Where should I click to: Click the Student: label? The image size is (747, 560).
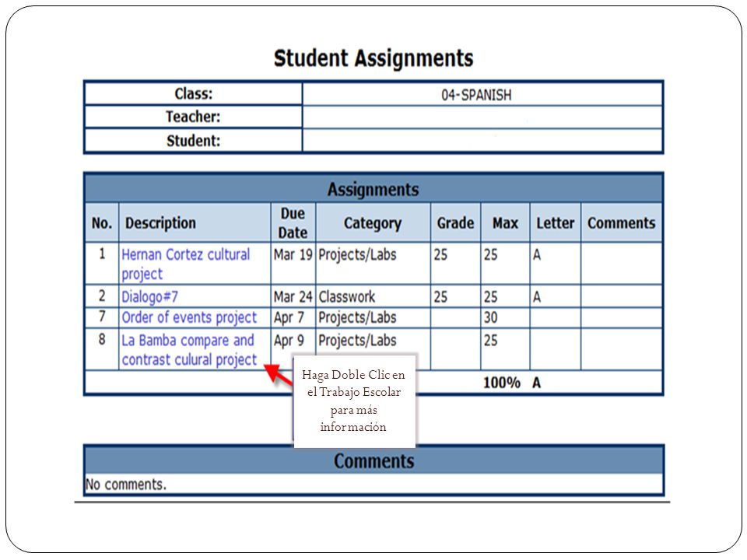point(194,141)
